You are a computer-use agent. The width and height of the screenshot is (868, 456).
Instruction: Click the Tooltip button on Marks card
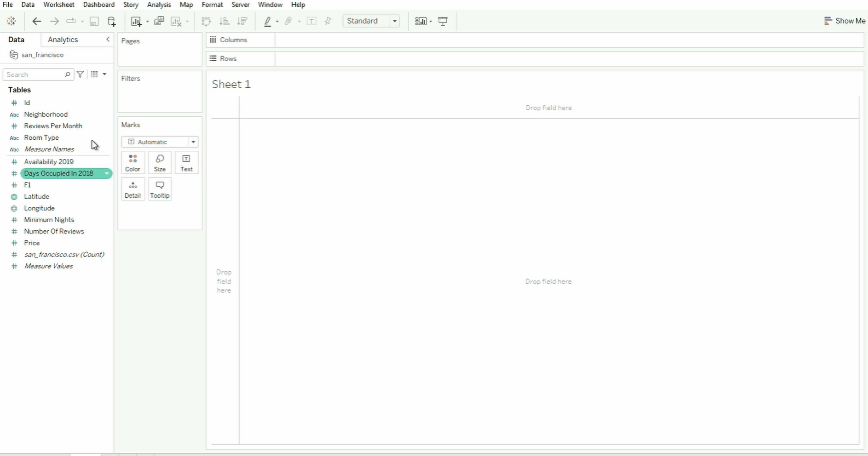point(160,189)
